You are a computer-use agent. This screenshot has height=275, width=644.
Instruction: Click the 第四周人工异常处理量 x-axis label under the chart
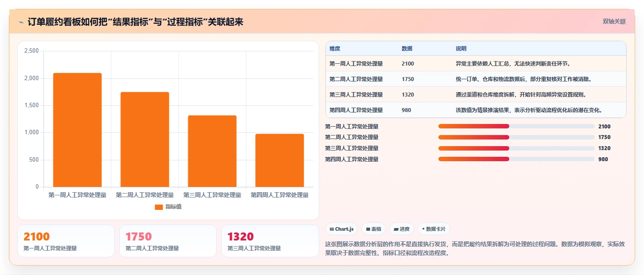coord(279,195)
